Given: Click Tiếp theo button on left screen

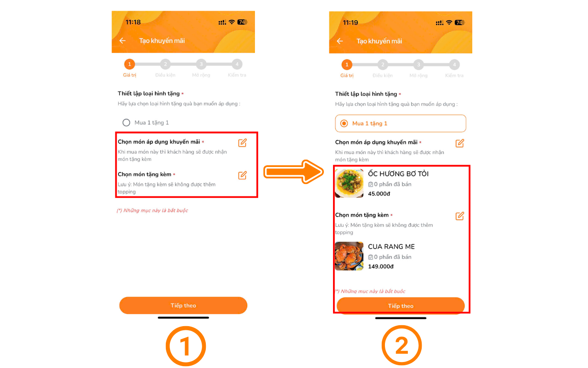Looking at the screenshot, I should [183, 305].
